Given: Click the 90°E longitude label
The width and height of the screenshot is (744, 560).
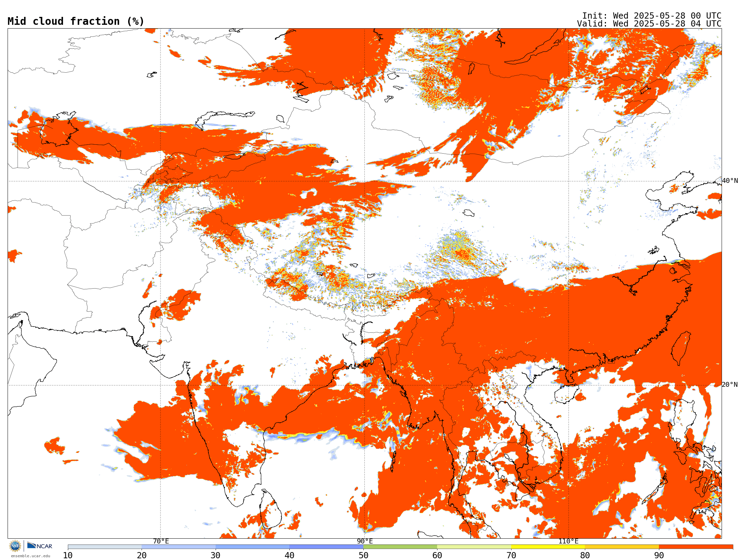Looking at the screenshot, I should tap(365, 541).
